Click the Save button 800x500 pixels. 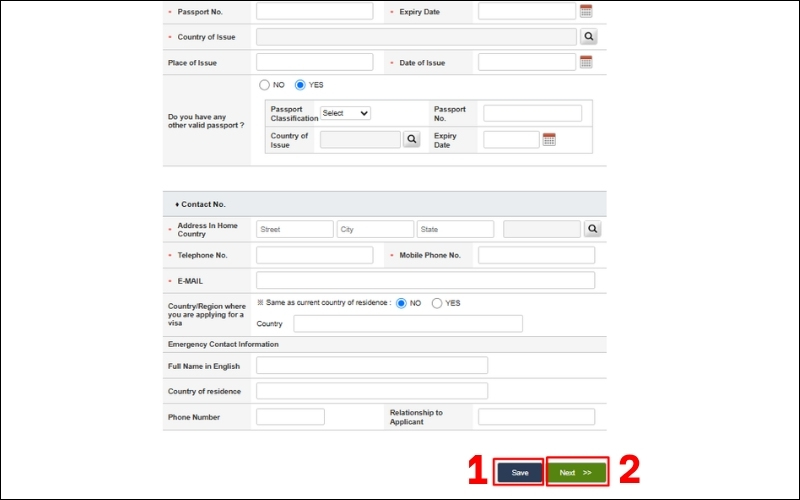click(x=519, y=472)
